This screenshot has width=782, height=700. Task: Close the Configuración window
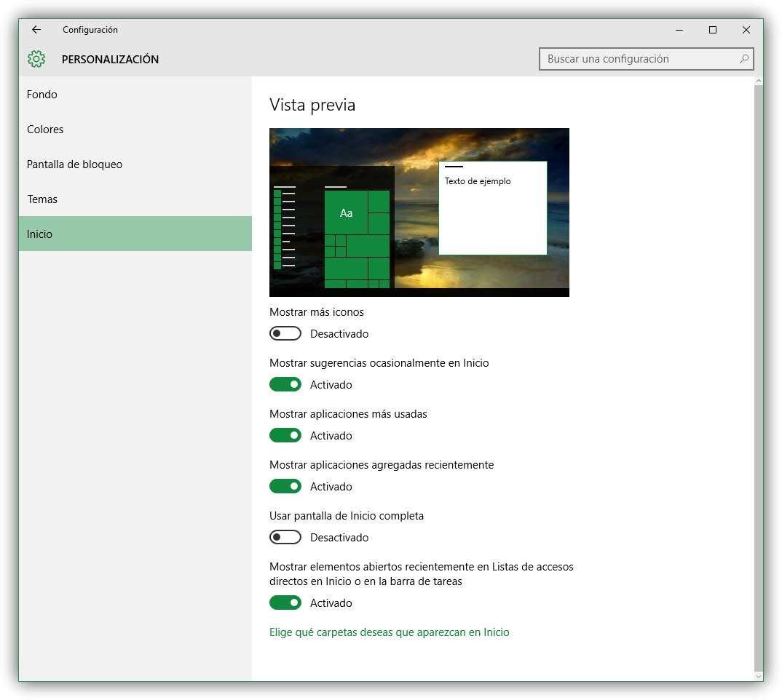(746, 30)
